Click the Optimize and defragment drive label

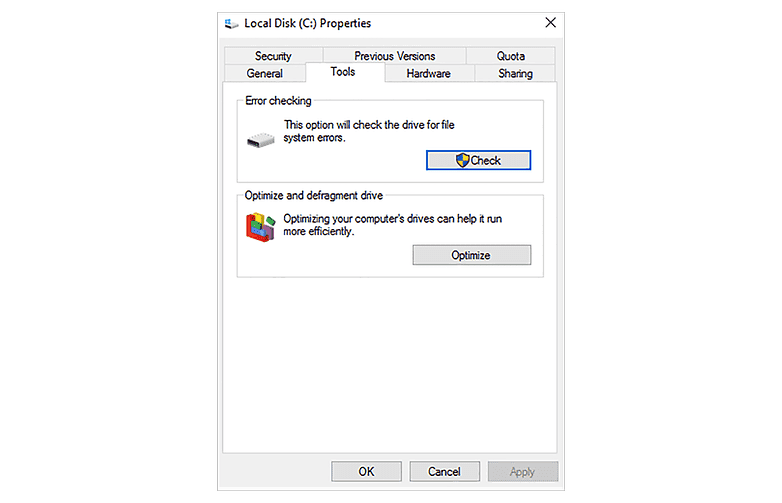314,195
